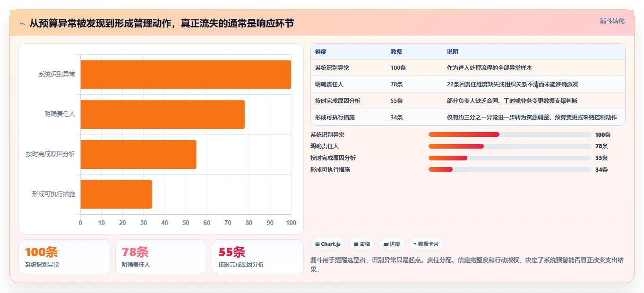Click the 形成可执行措施 chart axis label
This screenshot has width=644, height=293.
tap(54, 194)
